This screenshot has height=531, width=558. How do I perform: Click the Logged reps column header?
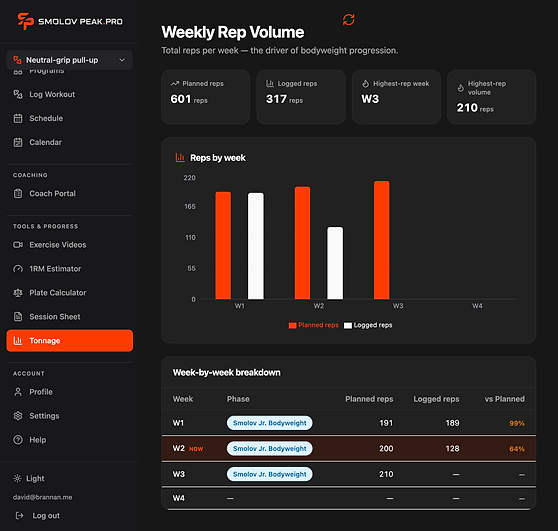pos(436,399)
